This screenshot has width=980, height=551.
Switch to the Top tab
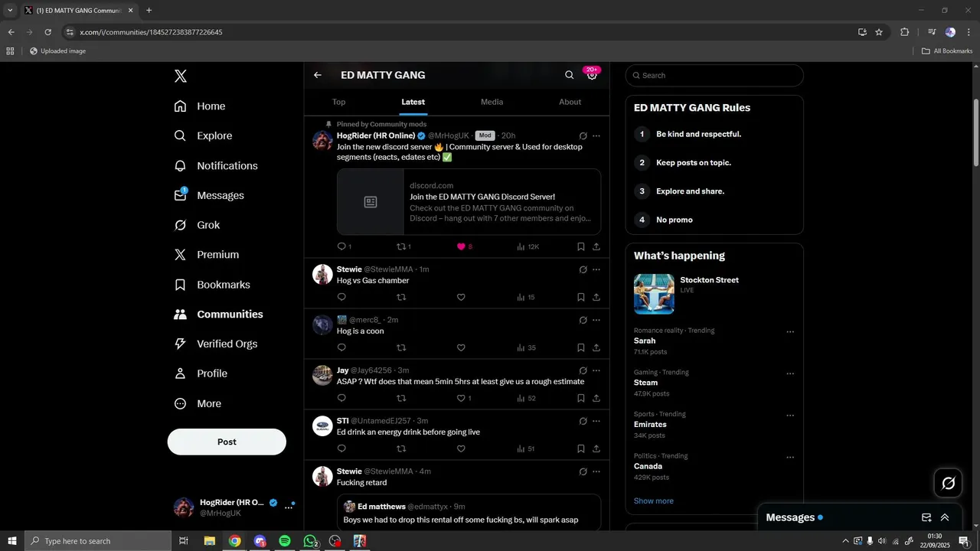339,102
